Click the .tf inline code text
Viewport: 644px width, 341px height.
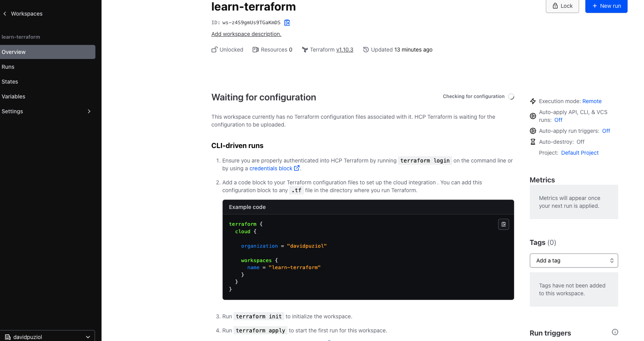(x=296, y=190)
